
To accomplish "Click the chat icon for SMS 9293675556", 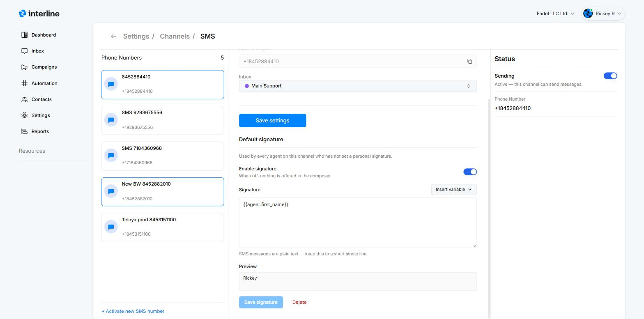I will click(x=111, y=120).
